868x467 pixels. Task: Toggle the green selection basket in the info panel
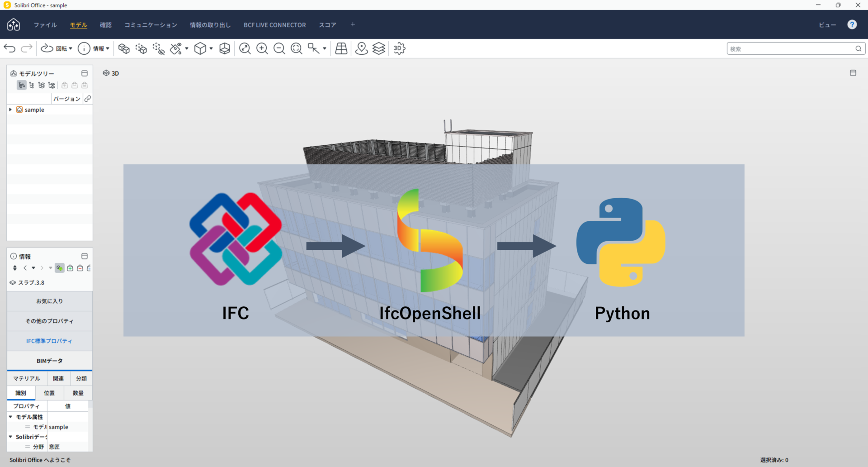59,268
